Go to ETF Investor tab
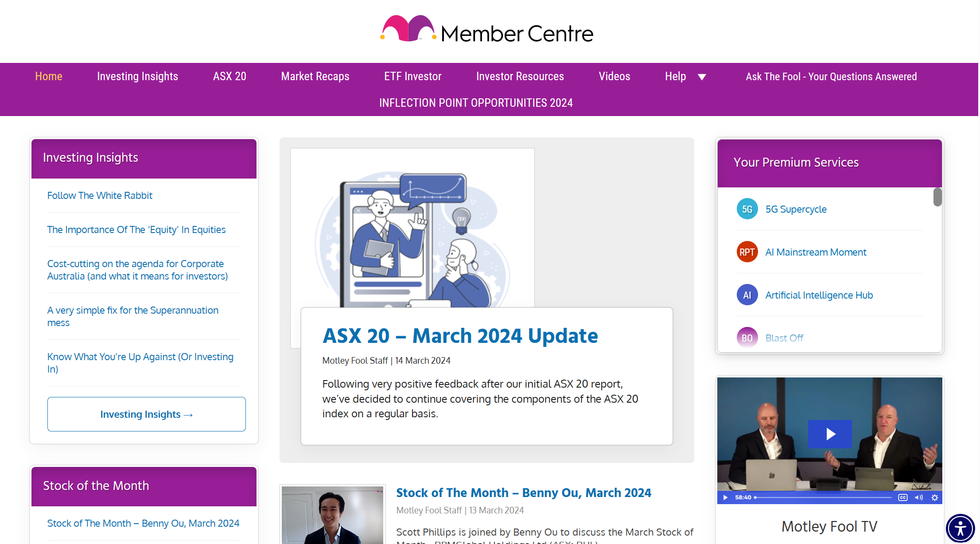Image resolution: width=980 pixels, height=544 pixels. coord(412,76)
